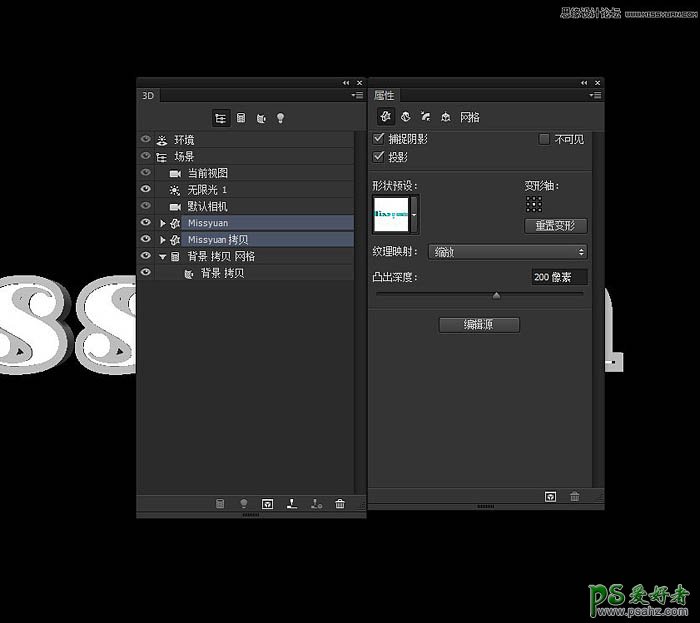Hide the 无限光 1 light

[x=146, y=189]
